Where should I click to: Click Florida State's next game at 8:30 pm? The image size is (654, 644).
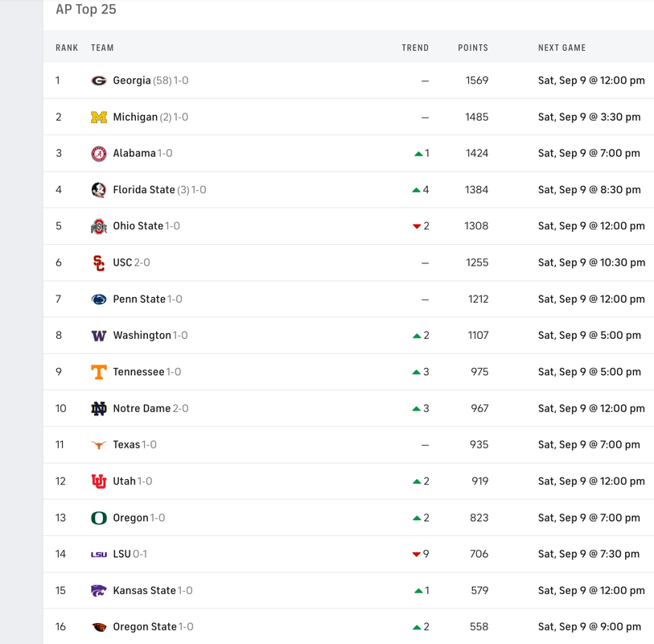pos(590,190)
